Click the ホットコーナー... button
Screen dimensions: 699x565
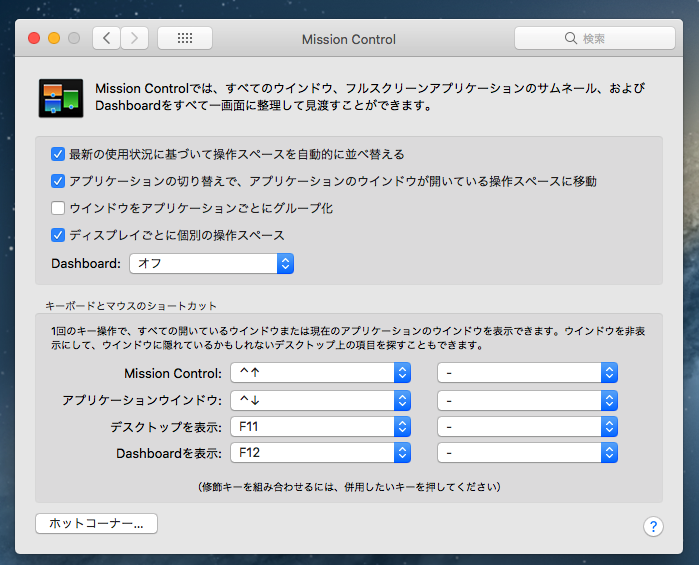coord(96,523)
